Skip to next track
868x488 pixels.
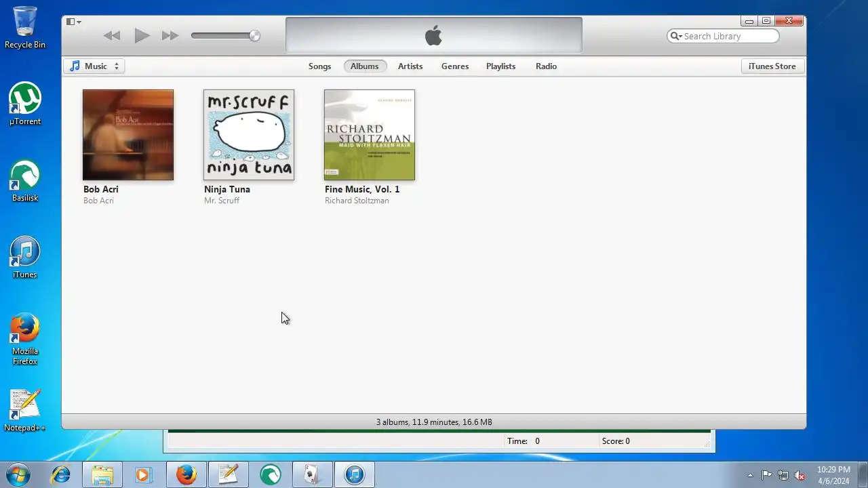[x=170, y=36]
